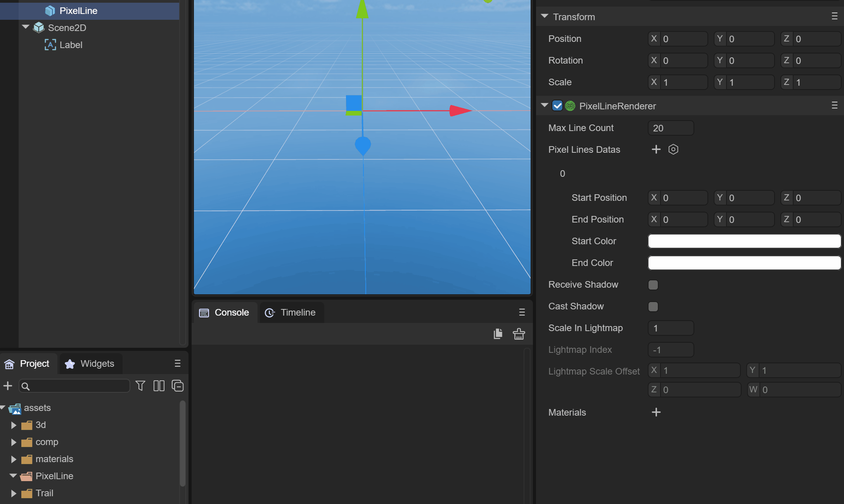The height and width of the screenshot is (504, 844).
Task: Click the collapse-all icon in the Project panel
Action: (177, 386)
